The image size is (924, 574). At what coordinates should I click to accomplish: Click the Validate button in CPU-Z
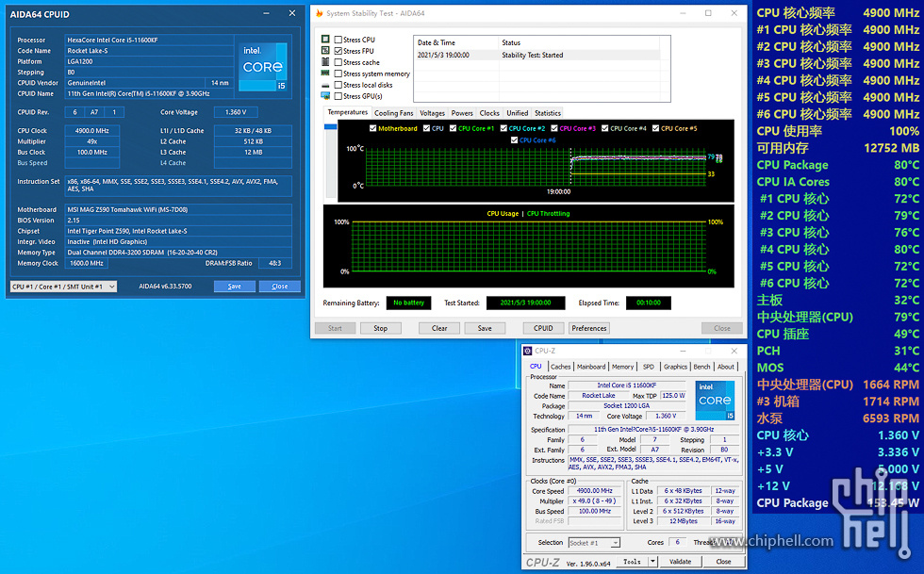(680, 562)
